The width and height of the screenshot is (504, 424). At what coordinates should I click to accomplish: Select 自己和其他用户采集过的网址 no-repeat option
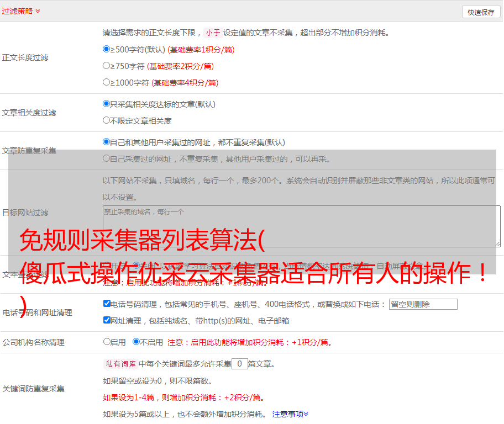(x=107, y=142)
